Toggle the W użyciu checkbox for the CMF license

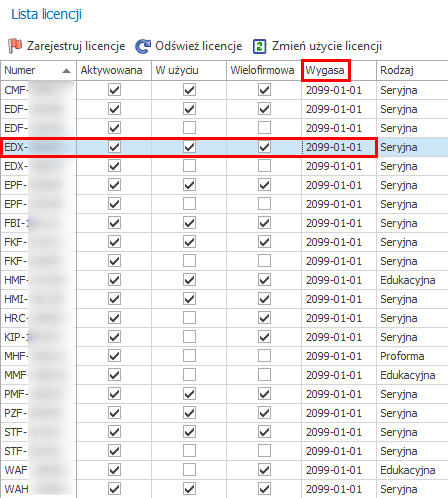point(189,90)
